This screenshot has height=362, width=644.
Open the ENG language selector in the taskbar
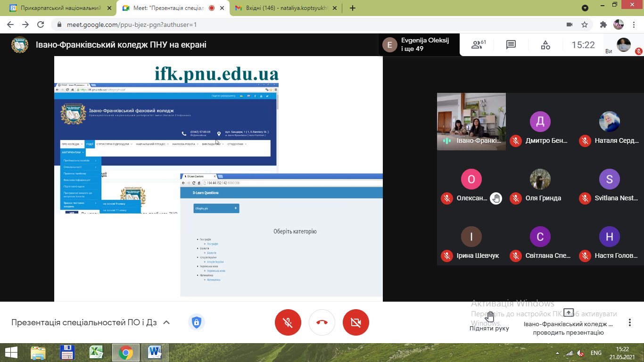596,353
